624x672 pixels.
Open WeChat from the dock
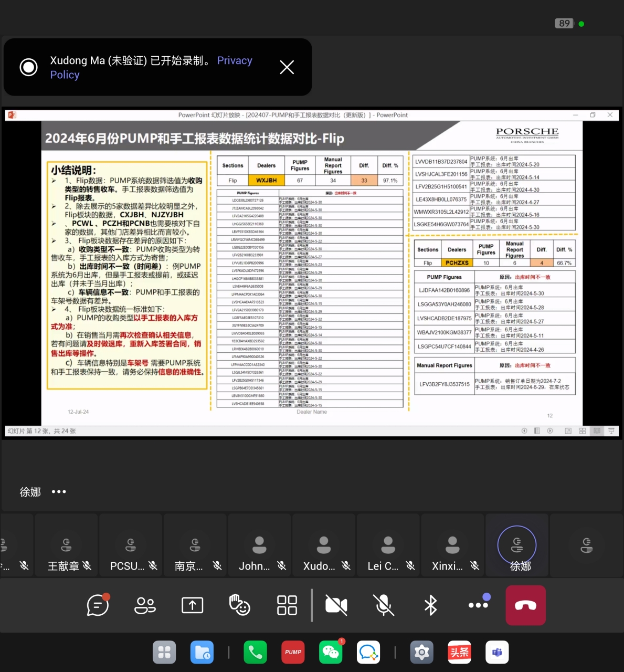331,652
